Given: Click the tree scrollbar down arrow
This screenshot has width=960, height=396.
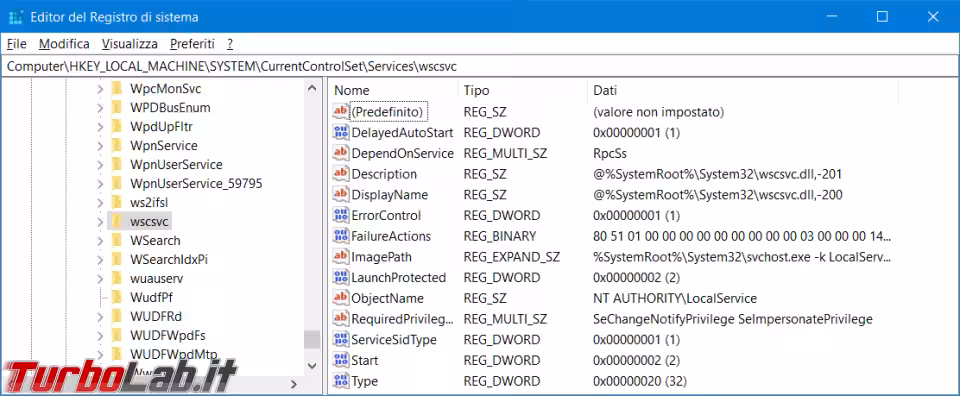Looking at the screenshot, I should (x=312, y=365).
